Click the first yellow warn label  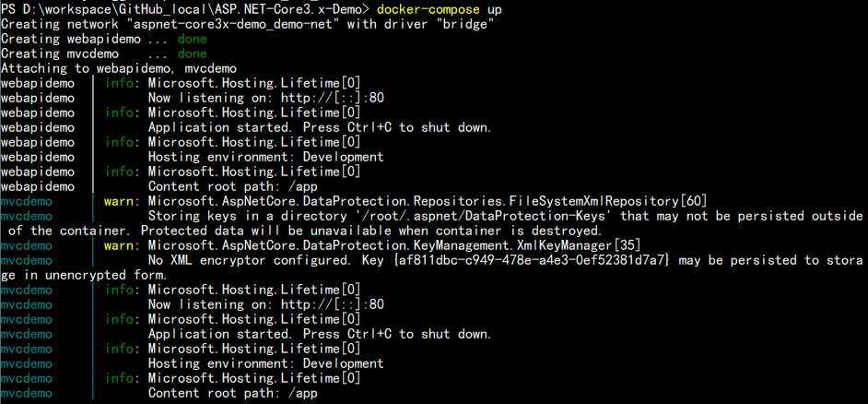point(119,201)
